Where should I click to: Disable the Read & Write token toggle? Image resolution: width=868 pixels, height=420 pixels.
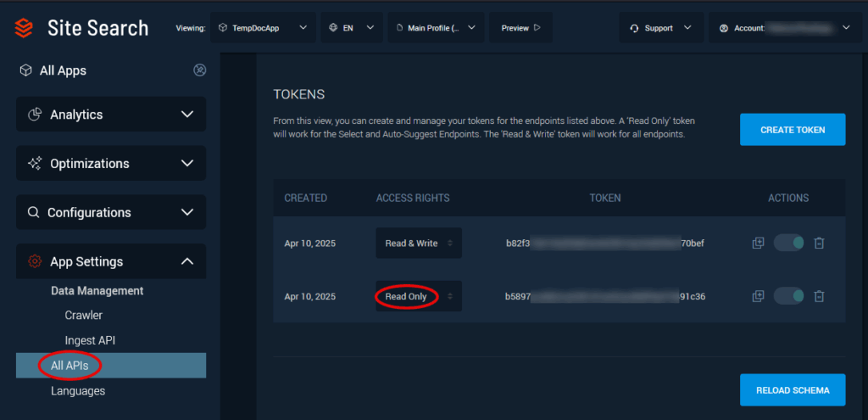788,244
